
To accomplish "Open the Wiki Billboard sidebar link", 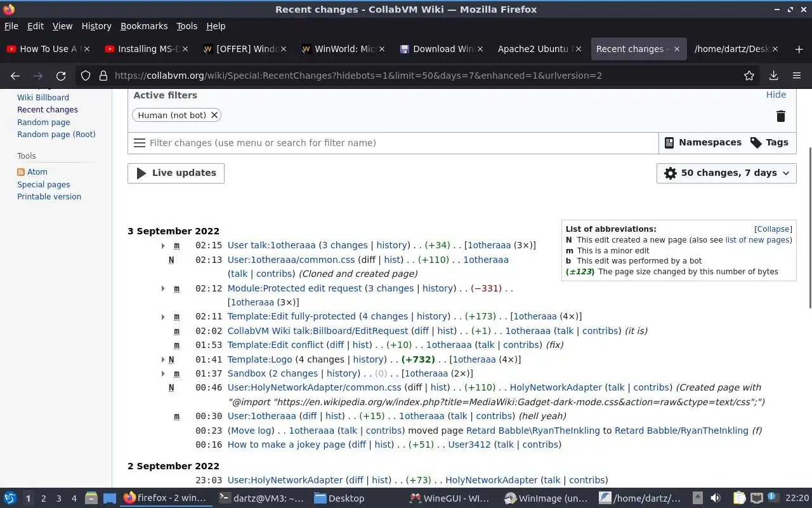I will point(43,98).
